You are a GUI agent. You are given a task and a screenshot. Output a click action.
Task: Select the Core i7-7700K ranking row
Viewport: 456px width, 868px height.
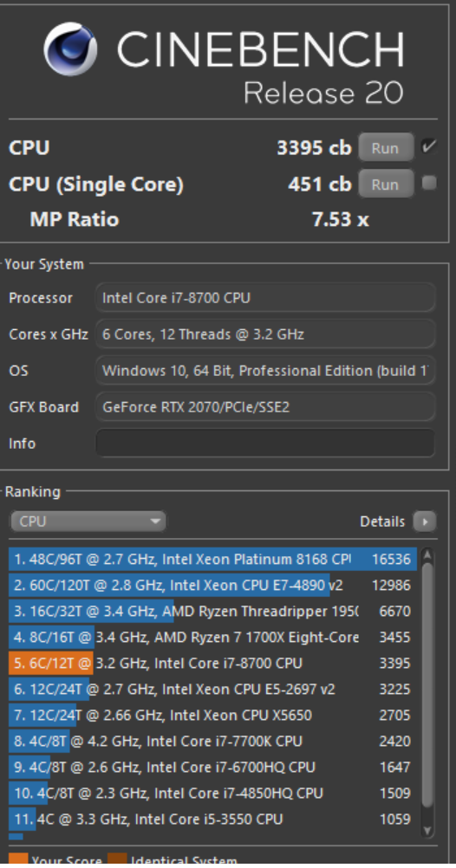tap(212, 742)
